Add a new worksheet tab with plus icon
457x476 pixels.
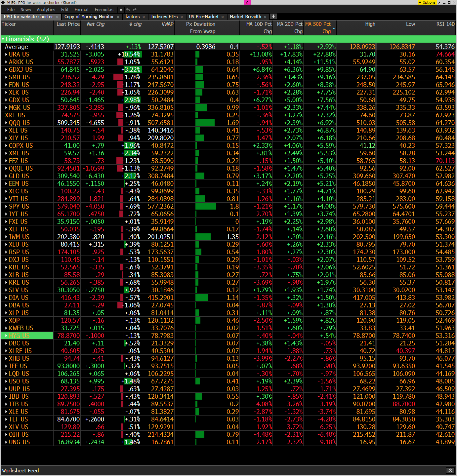point(273,16)
